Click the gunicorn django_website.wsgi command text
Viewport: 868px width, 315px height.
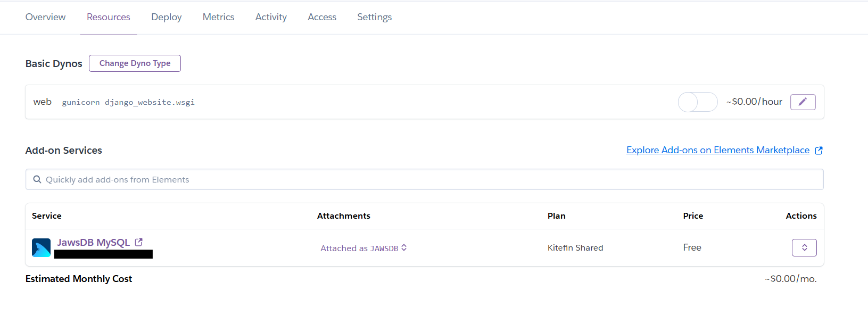128,102
